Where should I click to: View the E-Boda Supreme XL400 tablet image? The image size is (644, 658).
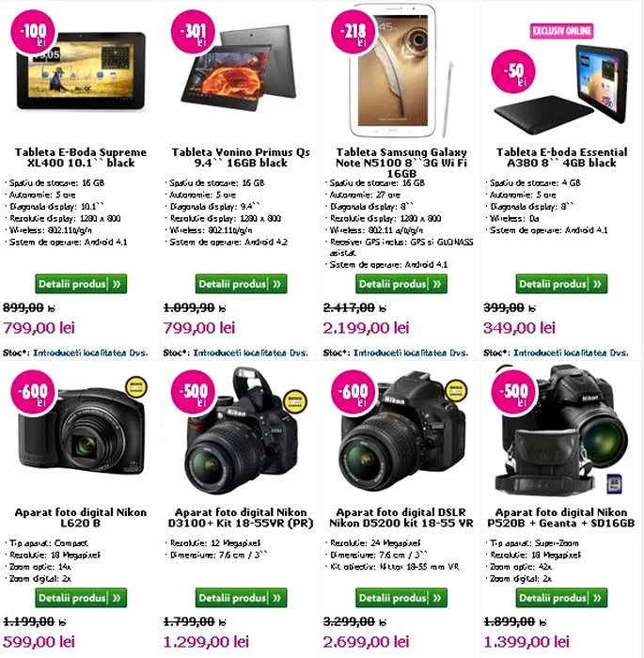coord(81,70)
